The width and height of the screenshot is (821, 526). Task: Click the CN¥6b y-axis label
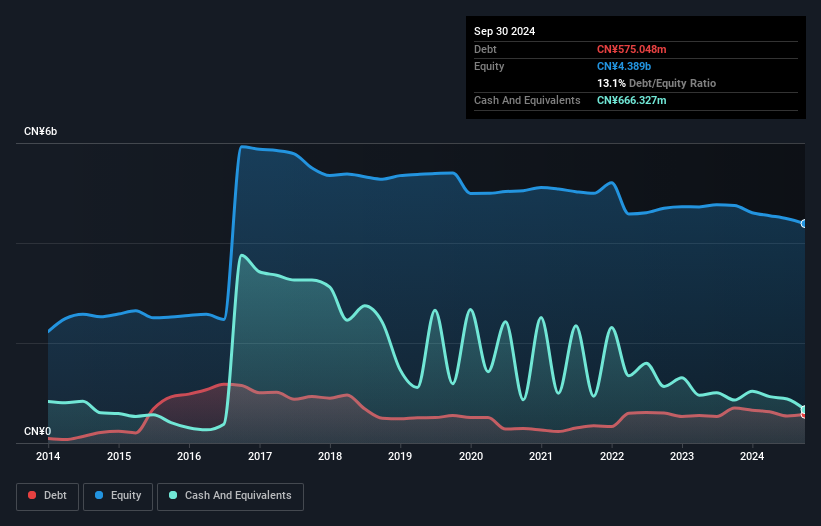click(40, 131)
